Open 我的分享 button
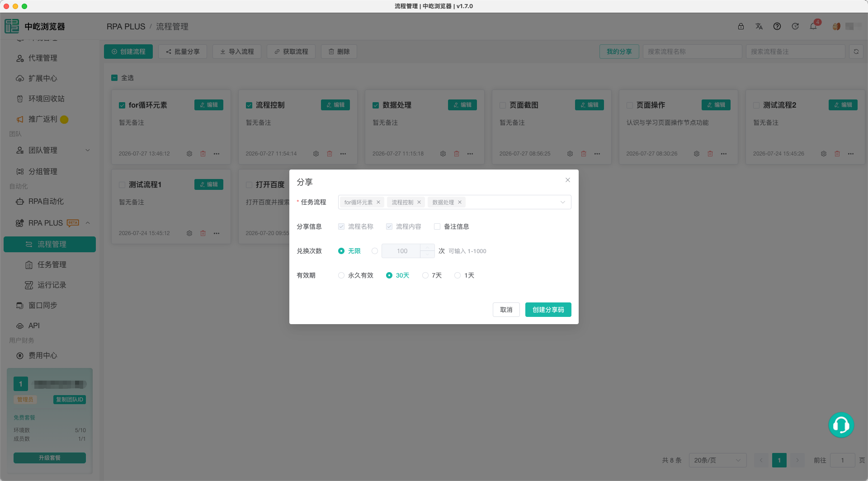This screenshot has width=868, height=481. click(619, 52)
